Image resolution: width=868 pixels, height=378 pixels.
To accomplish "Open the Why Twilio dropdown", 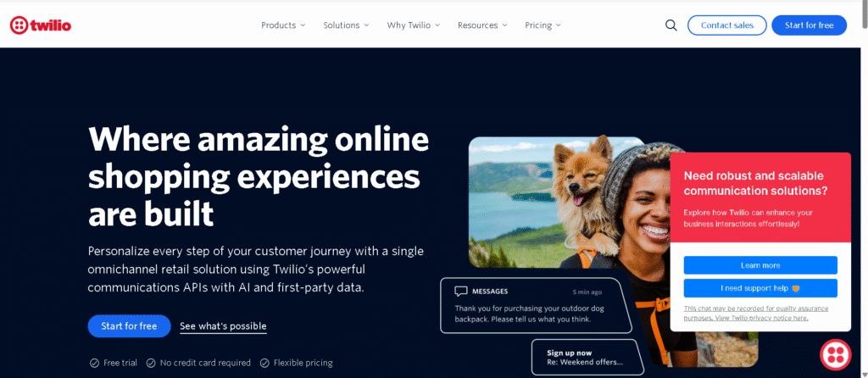I will [x=414, y=25].
